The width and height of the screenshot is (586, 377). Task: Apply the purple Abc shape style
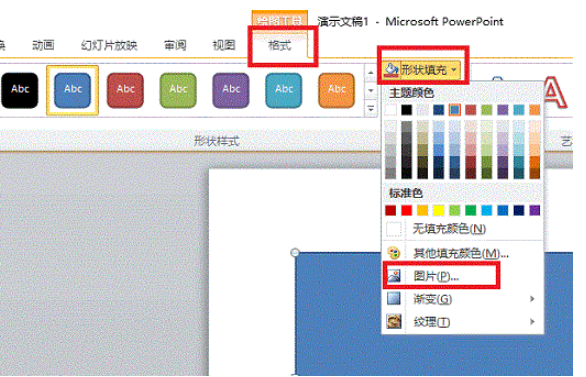[x=231, y=90]
